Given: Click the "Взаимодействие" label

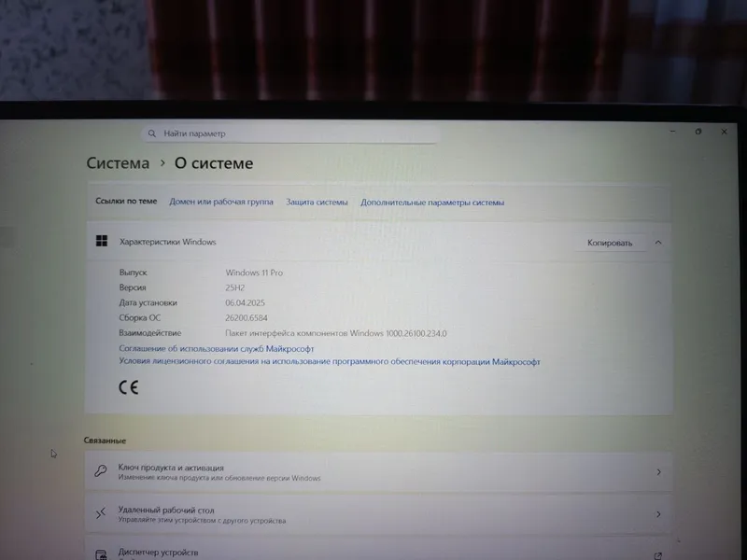Looking at the screenshot, I should (x=150, y=333).
